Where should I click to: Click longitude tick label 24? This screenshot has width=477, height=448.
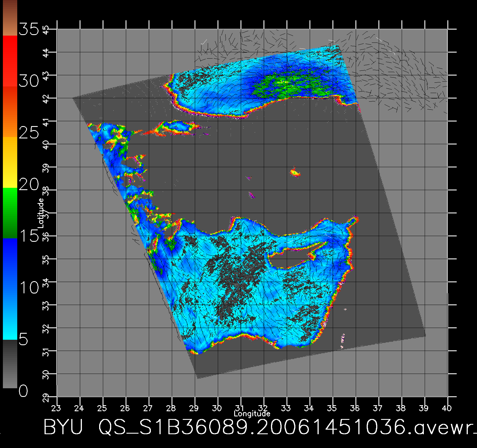(x=79, y=408)
